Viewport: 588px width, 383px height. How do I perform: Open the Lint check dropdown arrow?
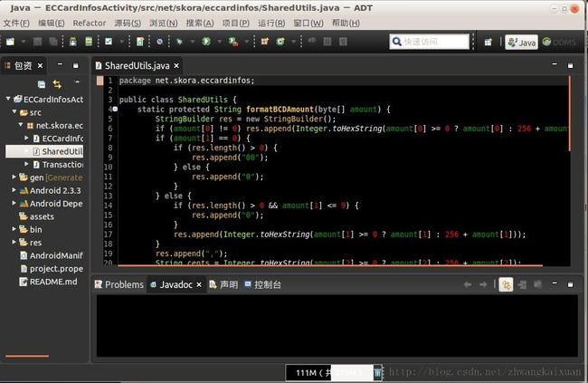121,42
